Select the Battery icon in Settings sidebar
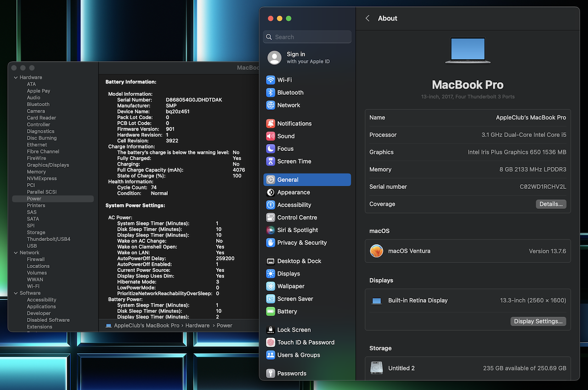This screenshot has width=588, height=390. tap(271, 311)
